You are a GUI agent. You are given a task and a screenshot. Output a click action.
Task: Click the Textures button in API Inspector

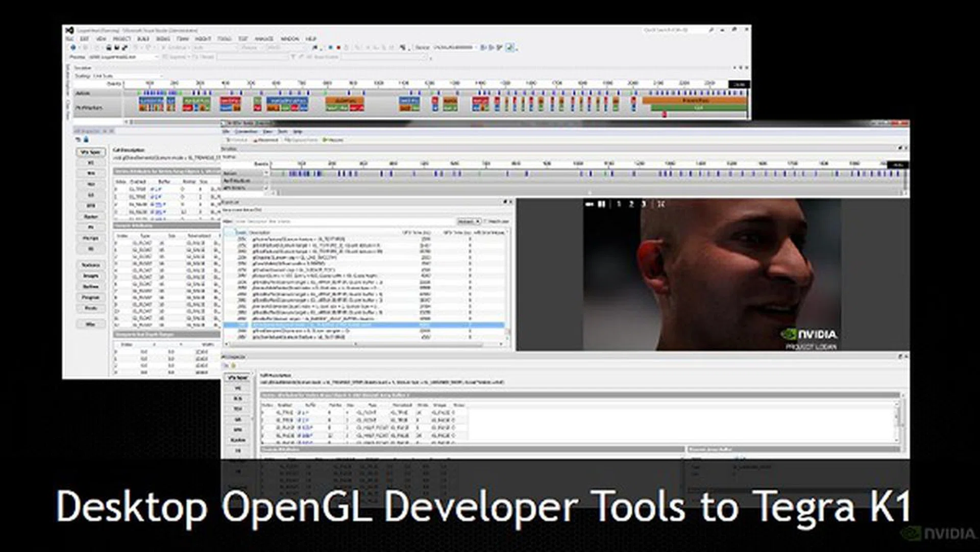pyautogui.click(x=91, y=265)
